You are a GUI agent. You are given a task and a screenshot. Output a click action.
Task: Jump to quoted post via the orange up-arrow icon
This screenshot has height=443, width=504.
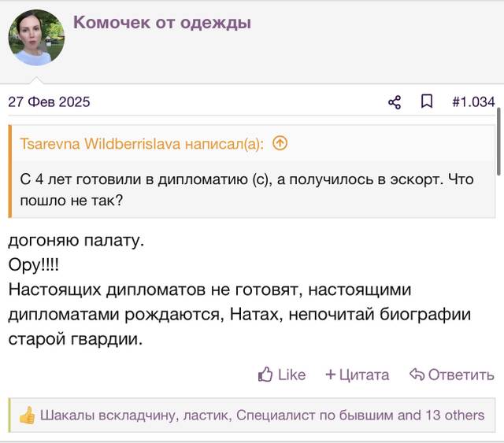pyautogui.click(x=280, y=143)
